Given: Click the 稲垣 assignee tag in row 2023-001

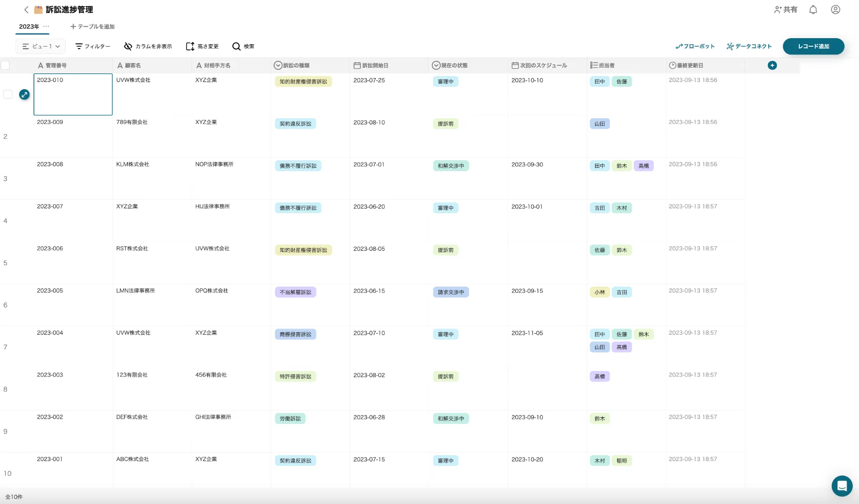Looking at the screenshot, I should (622, 461).
